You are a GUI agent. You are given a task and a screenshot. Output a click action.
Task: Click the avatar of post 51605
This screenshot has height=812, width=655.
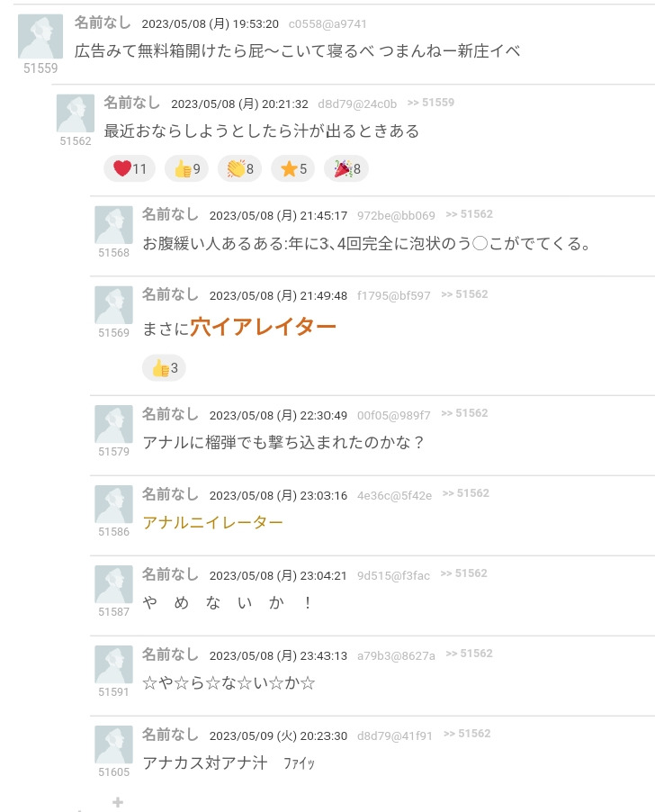pyautogui.click(x=114, y=744)
